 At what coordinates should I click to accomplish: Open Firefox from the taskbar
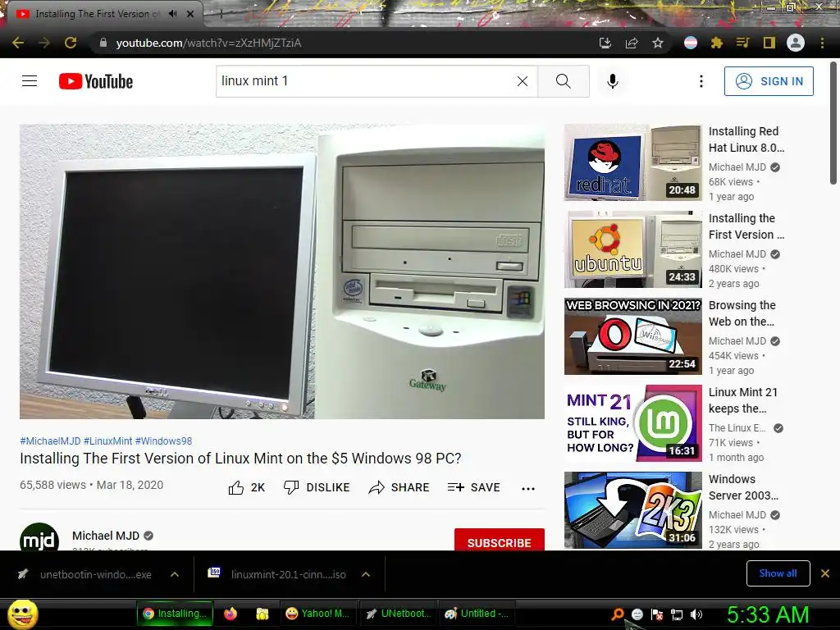(231, 614)
